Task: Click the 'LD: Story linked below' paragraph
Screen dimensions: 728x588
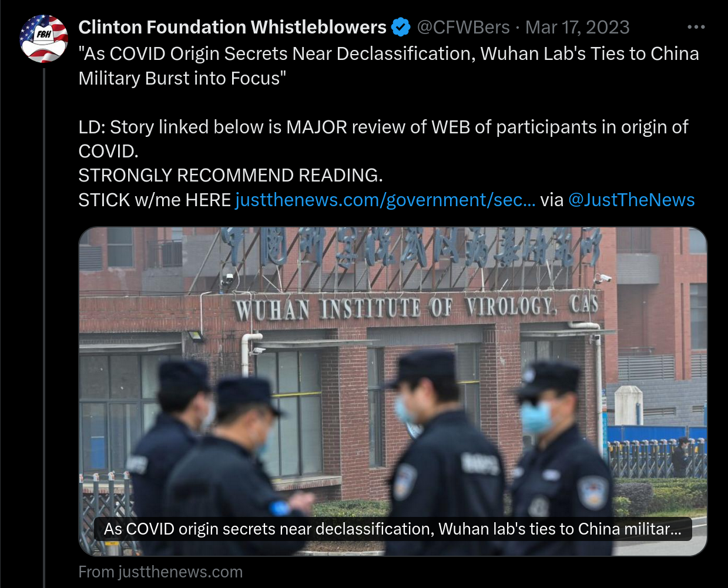Action: pyautogui.click(x=383, y=139)
